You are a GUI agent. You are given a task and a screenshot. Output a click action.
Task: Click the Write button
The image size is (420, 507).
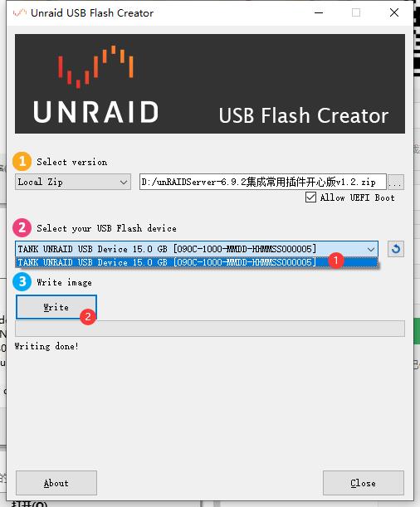[x=56, y=307]
